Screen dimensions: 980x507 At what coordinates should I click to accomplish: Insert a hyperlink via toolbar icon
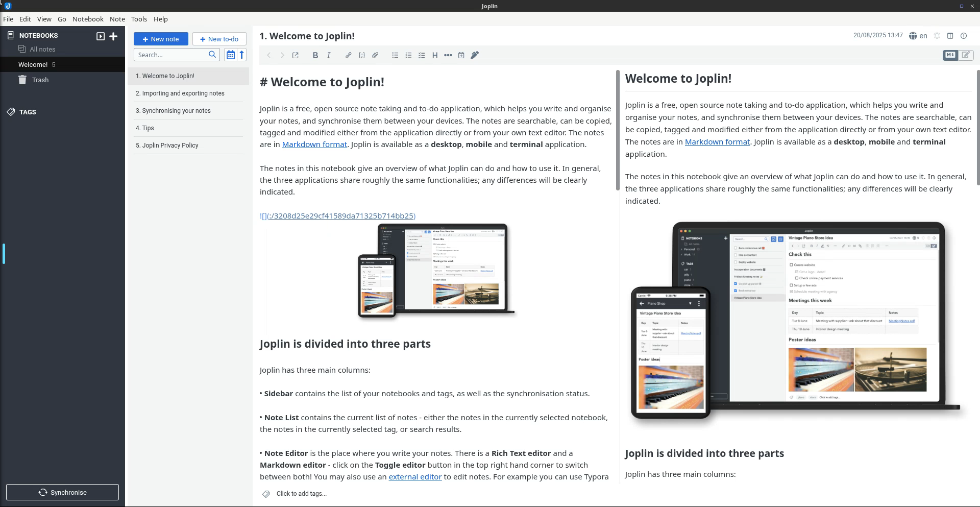[348, 55]
